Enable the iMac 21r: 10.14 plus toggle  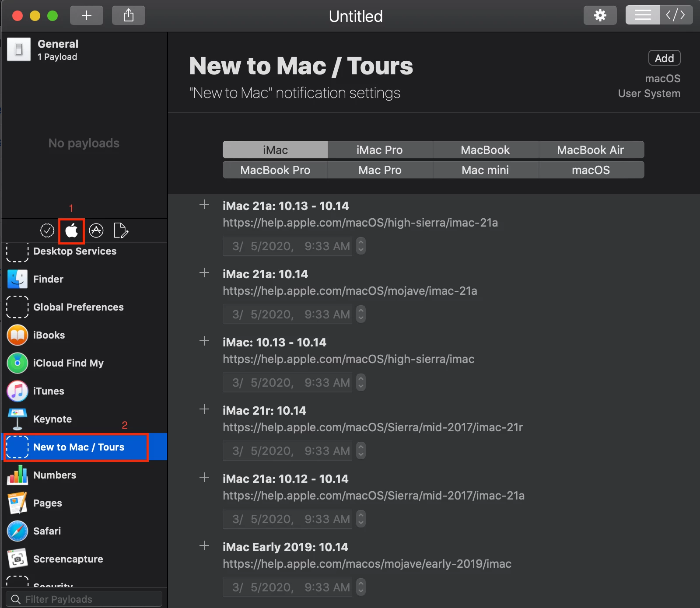[204, 409]
